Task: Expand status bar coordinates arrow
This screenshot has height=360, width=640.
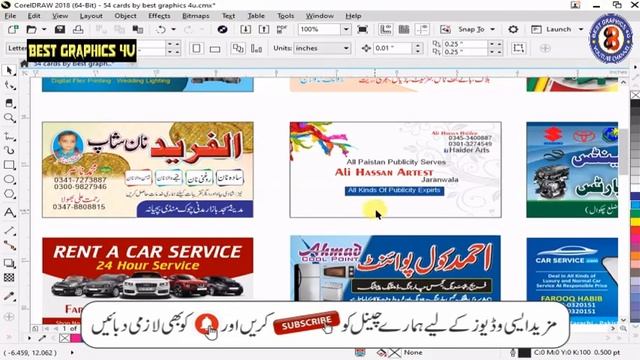Action: (72, 352)
